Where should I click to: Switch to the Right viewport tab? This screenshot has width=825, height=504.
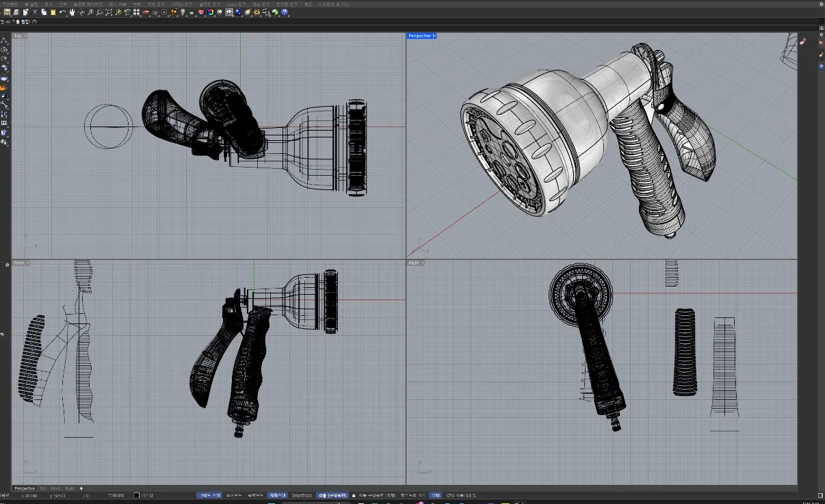pyautogui.click(x=69, y=488)
